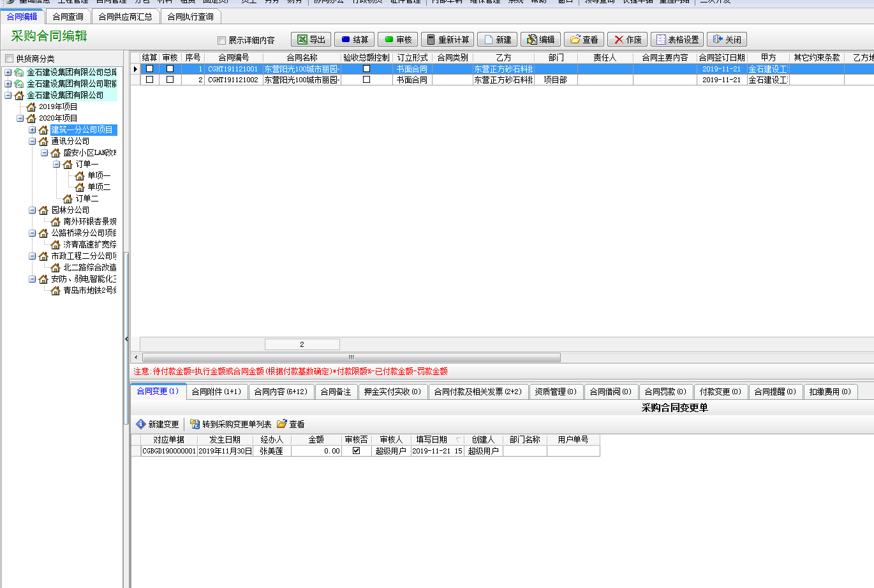
Task: Collapse the 通讯分公司 tree node
Action: pyautogui.click(x=33, y=142)
